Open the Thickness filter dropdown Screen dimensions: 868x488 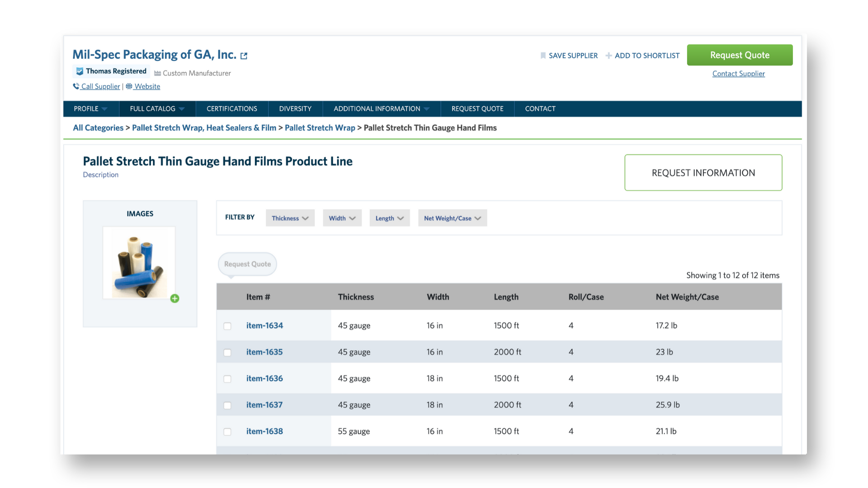pos(290,218)
